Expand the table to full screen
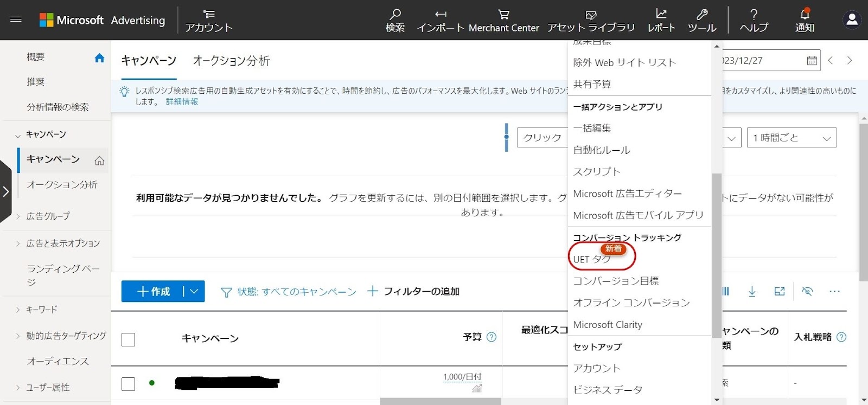This screenshot has width=868, height=405. point(780,292)
